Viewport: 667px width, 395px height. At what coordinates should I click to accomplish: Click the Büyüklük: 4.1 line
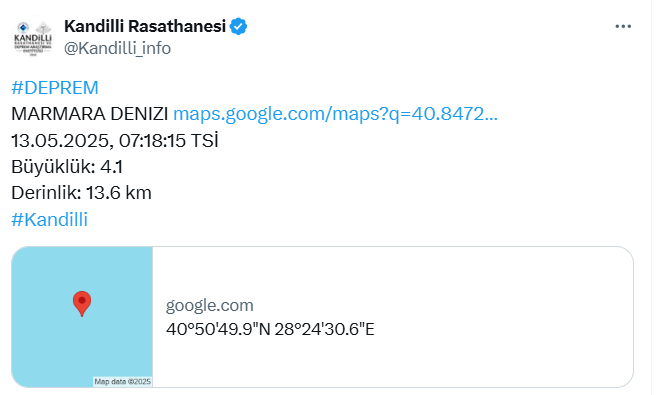(67, 167)
